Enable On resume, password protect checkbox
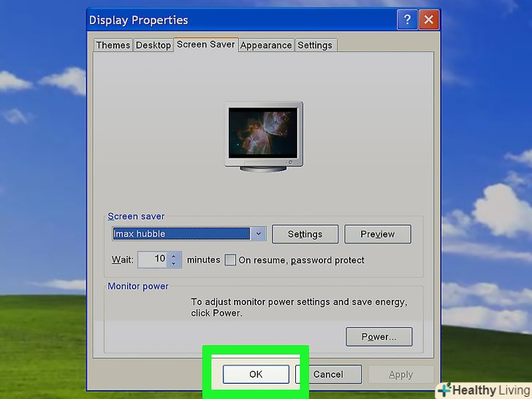 point(230,260)
